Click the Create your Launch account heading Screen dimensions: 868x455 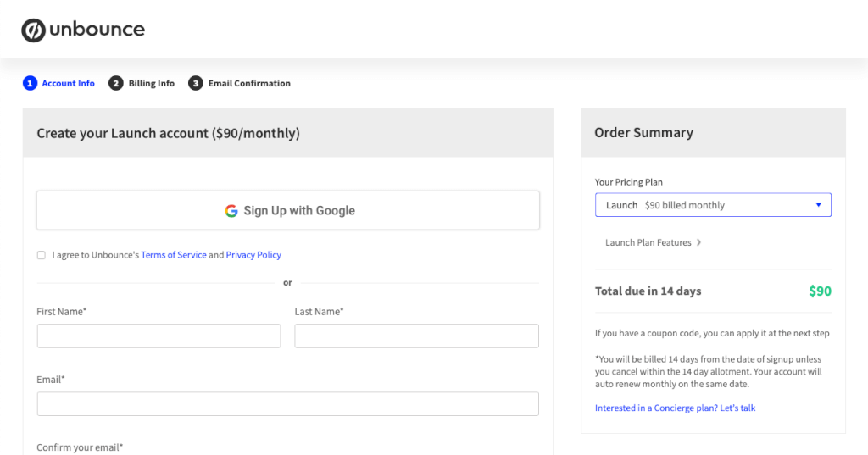click(x=169, y=133)
